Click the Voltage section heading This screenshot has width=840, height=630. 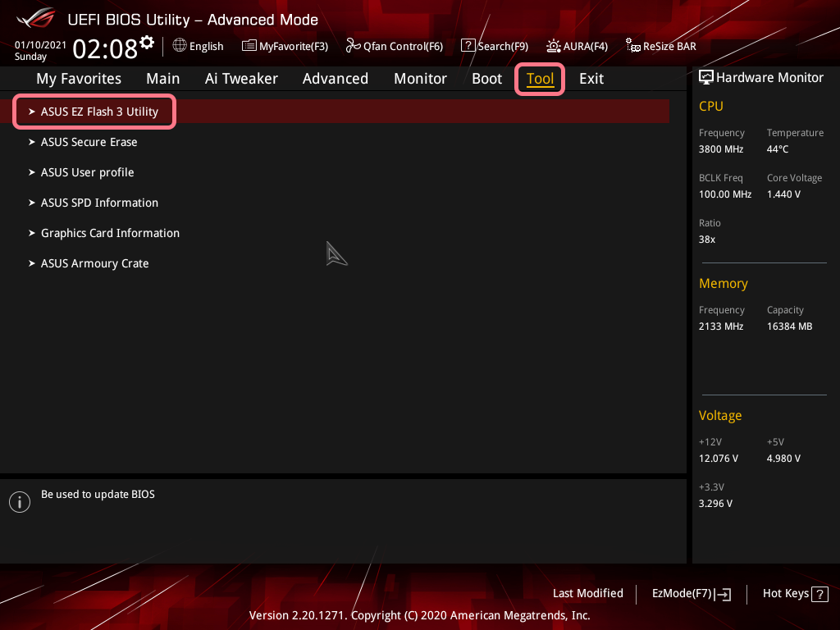pos(720,416)
